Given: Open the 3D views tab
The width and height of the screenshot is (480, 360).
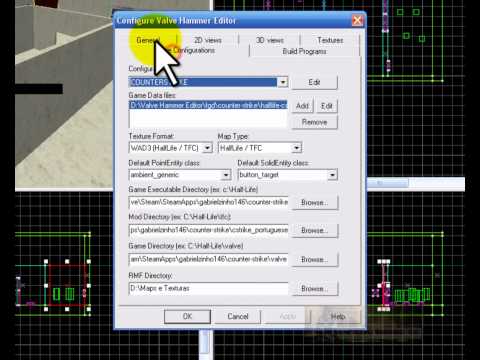Looking at the screenshot, I should (x=270, y=40).
